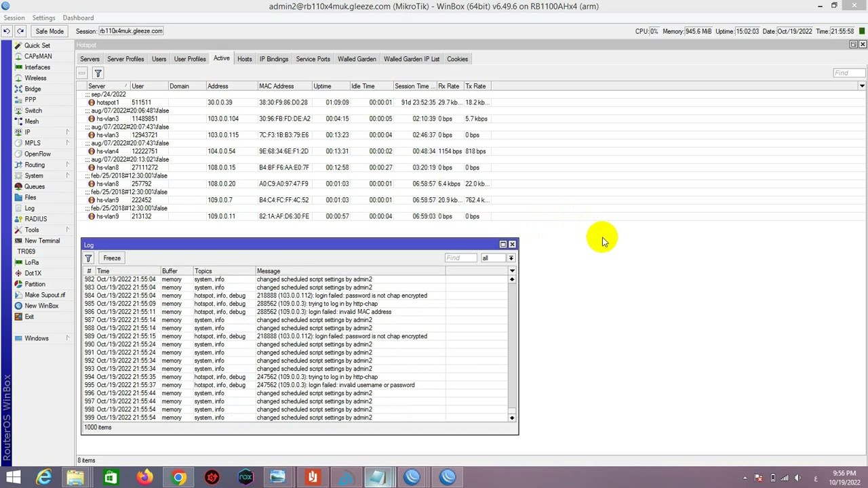Open the Session menu

(14, 18)
